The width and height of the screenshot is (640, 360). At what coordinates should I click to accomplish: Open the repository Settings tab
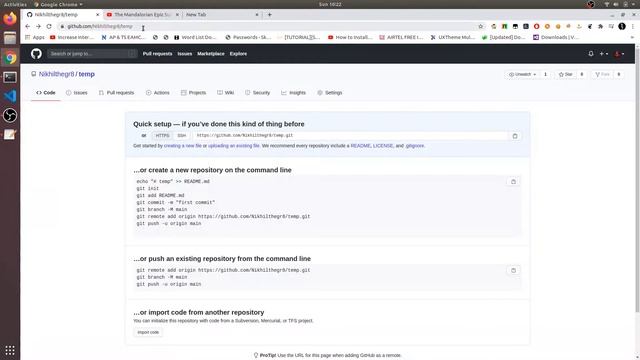click(330, 93)
